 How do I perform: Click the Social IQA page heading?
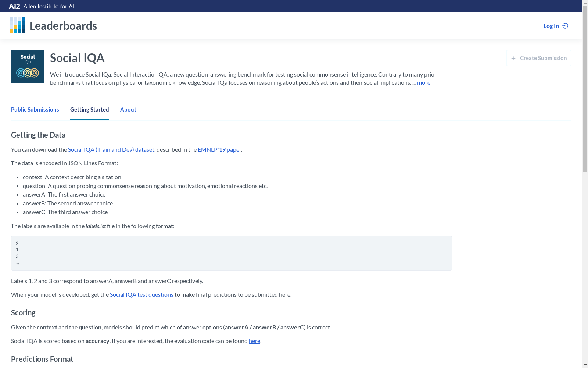(77, 58)
